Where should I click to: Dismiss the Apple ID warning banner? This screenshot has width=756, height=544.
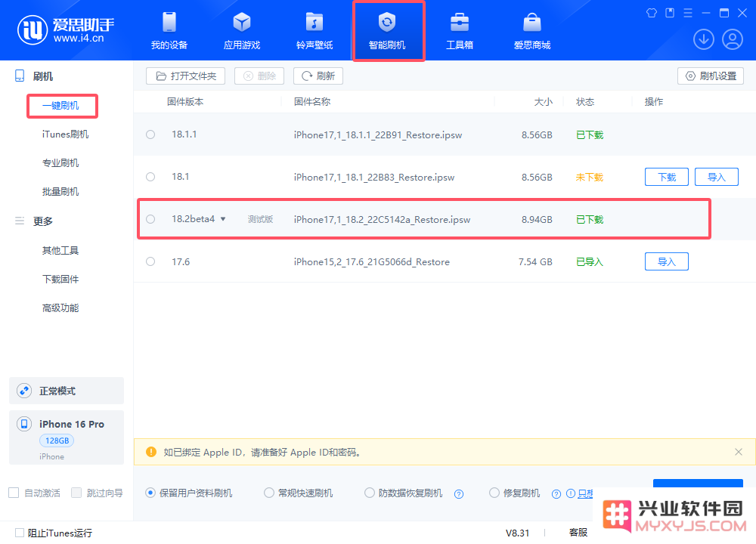738,452
